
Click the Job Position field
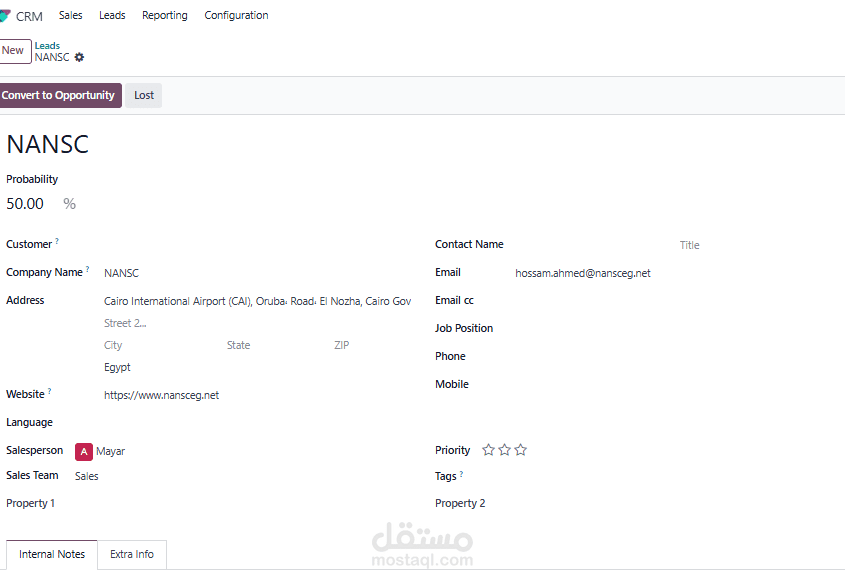[677, 329]
